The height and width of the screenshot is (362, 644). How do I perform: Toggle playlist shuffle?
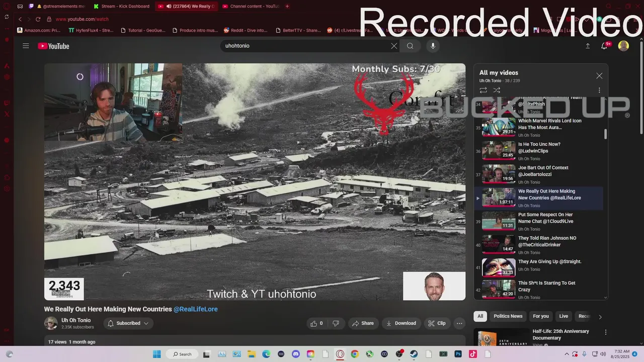coord(497,90)
